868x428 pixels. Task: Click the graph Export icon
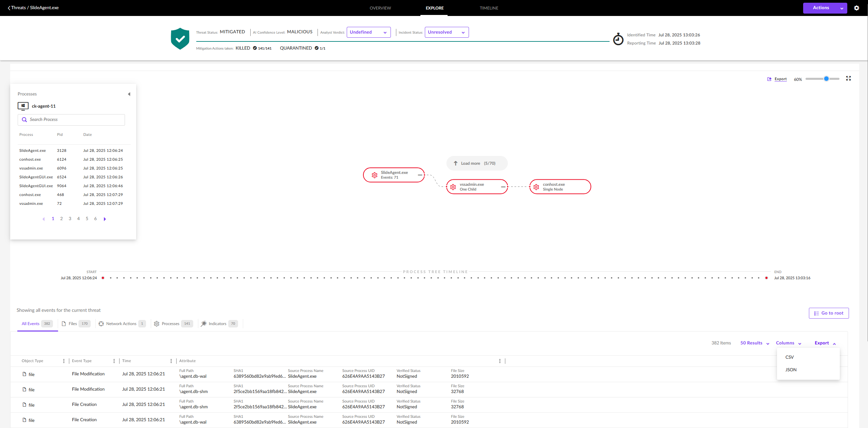coord(769,79)
